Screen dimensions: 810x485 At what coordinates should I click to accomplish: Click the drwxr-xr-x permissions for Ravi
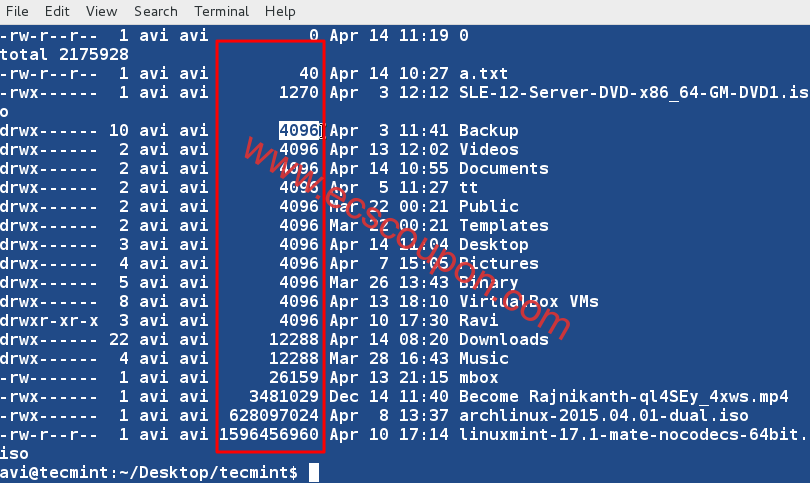point(49,320)
